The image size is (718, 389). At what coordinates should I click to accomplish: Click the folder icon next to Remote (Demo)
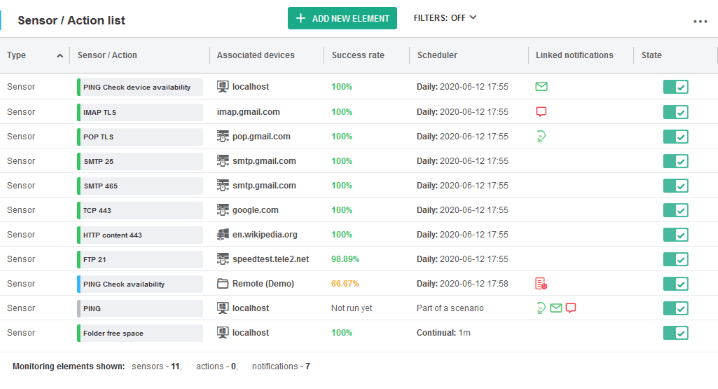(x=223, y=284)
